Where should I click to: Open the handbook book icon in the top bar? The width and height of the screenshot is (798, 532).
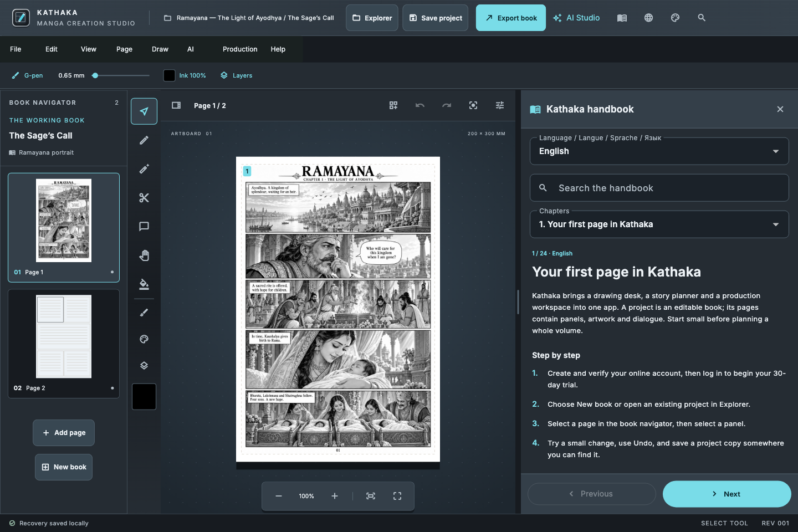(x=622, y=18)
